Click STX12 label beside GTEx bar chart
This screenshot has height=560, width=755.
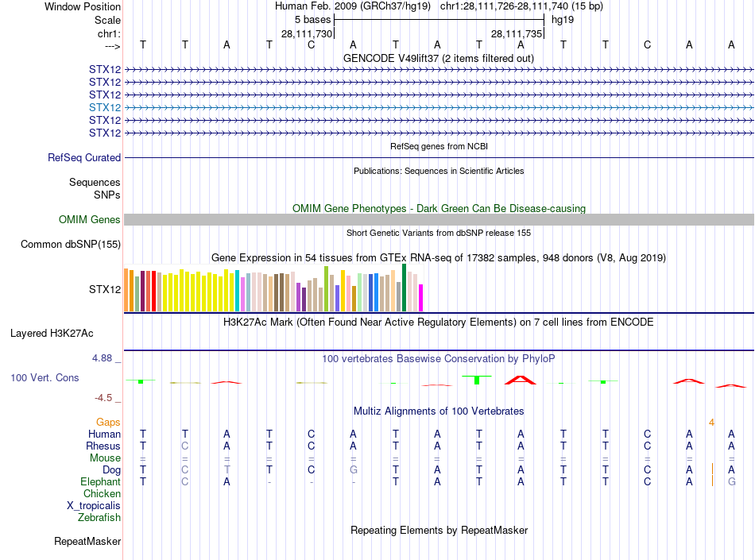[104, 289]
